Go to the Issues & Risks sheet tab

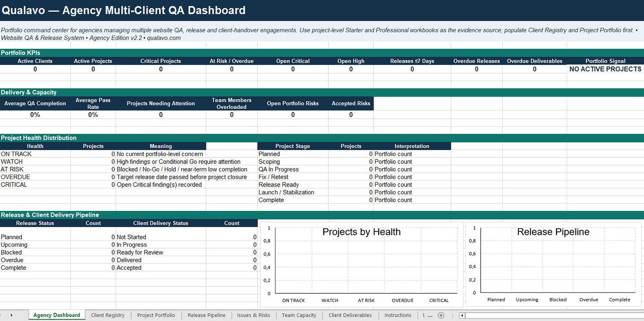click(x=253, y=315)
